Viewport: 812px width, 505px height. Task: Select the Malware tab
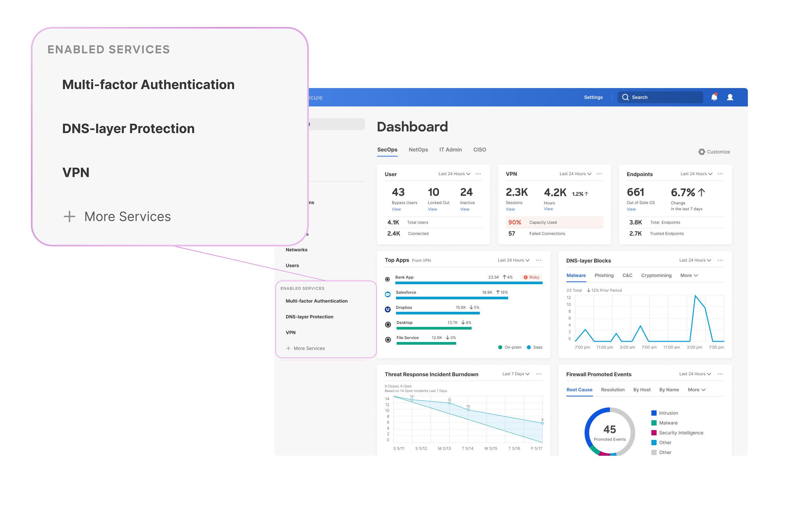point(576,276)
